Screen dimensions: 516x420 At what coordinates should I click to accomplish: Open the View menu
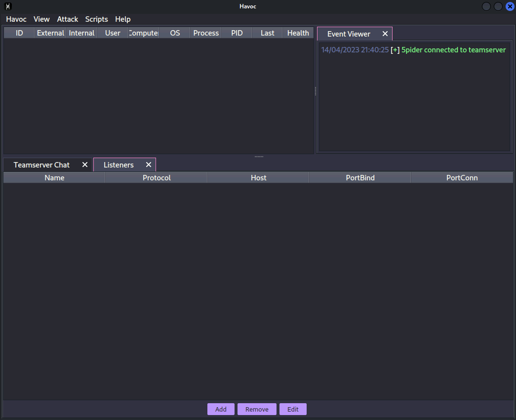41,19
